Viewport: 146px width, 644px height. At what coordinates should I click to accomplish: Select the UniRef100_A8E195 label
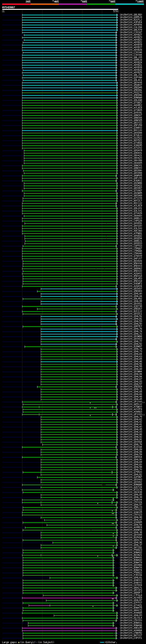point(131,628)
